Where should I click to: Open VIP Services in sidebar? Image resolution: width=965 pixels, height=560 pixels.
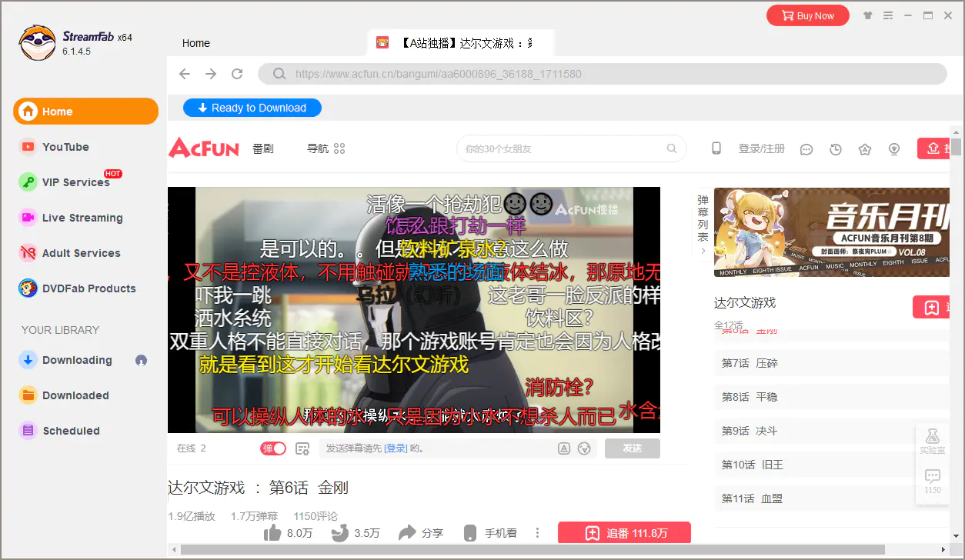75,182
